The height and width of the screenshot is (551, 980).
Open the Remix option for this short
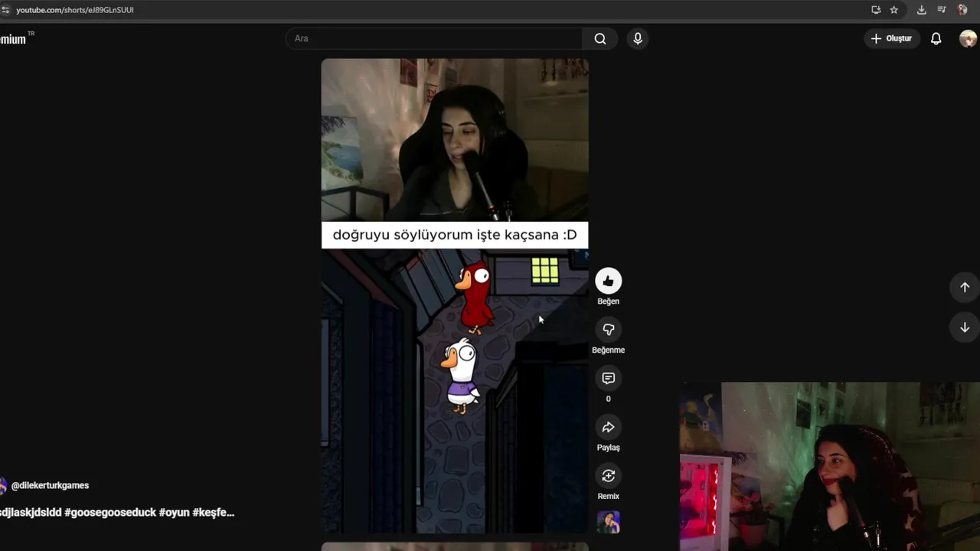[609, 476]
